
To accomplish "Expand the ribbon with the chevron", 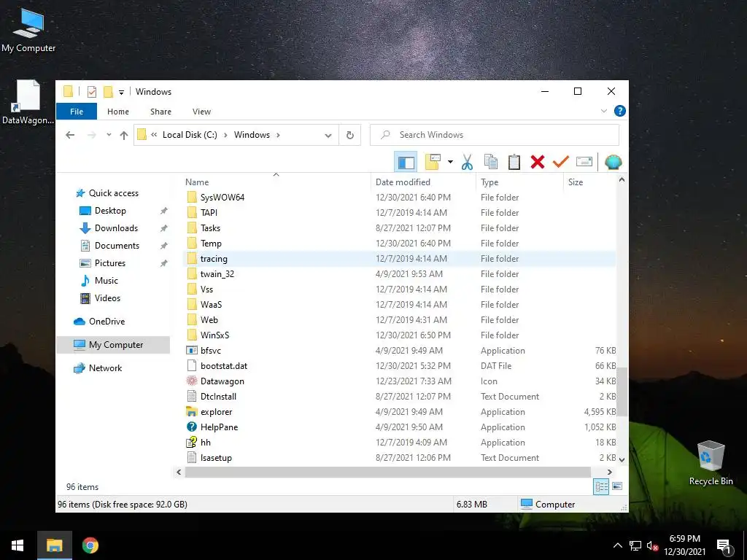I will (x=603, y=111).
